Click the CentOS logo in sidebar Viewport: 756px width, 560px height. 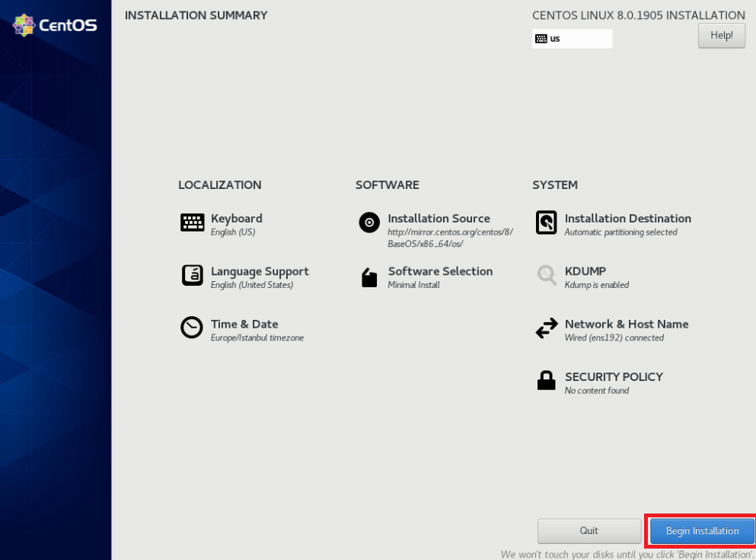tap(55, 25)
